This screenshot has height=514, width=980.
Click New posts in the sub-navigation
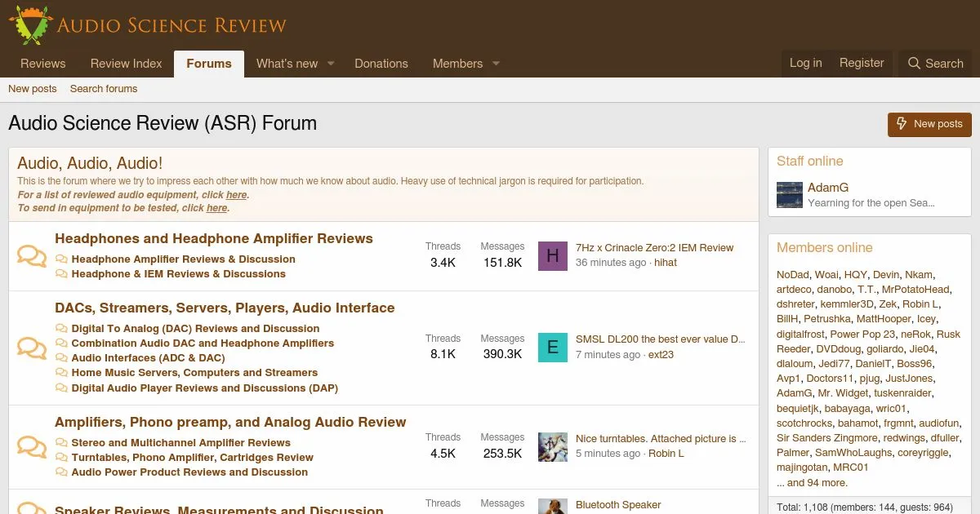click(33, 89)
